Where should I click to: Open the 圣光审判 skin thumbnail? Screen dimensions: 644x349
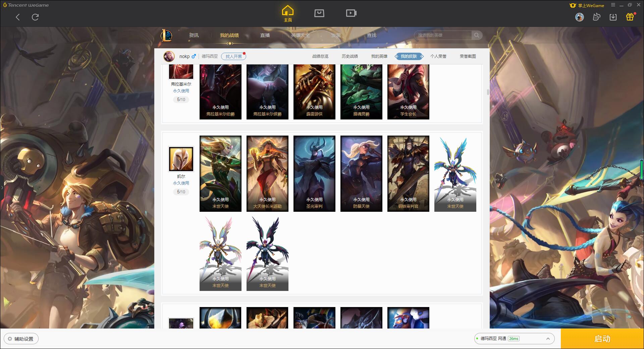[314, 173]
